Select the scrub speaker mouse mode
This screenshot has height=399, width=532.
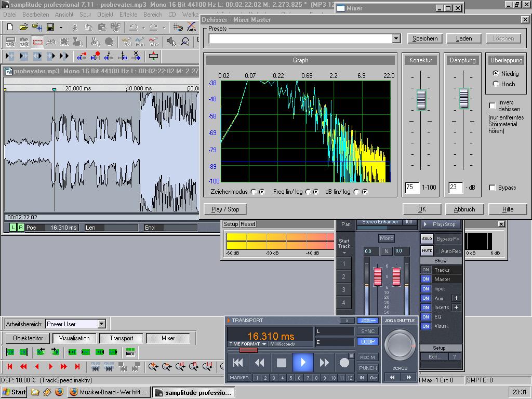click(171, 42)
